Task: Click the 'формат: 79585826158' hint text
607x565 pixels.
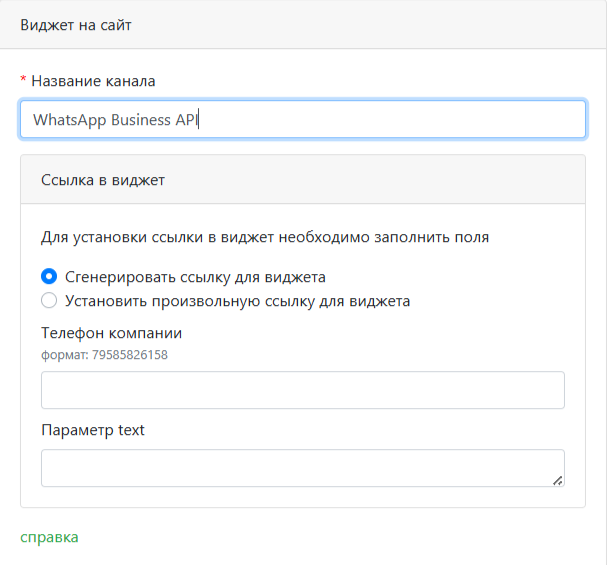Action: pos(104,354)
